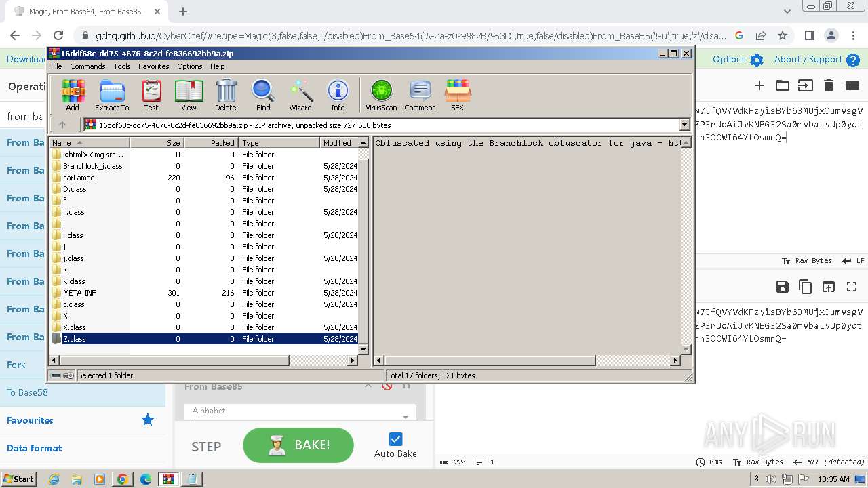Image resolution: width=868 pixels, height=488 pixels.
Task: Click the SFX toolbar icon
Action: (x=458, y=95)
